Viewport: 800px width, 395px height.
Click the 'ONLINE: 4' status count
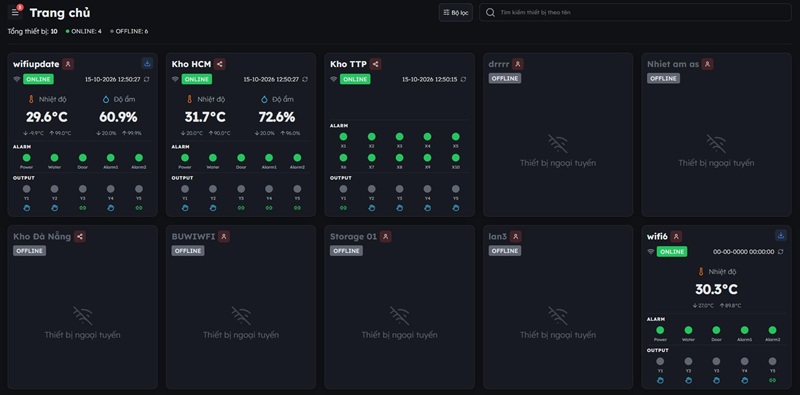[x=84, y=31]
